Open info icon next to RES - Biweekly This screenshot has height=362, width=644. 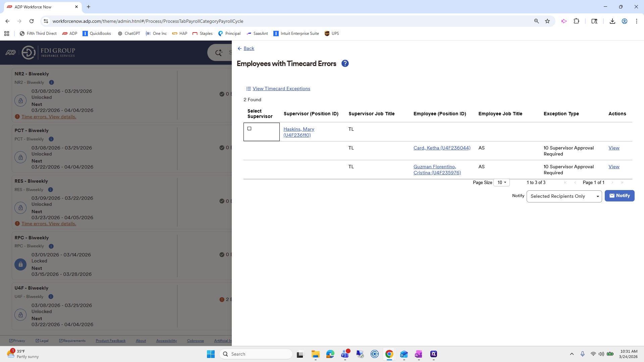50,190
